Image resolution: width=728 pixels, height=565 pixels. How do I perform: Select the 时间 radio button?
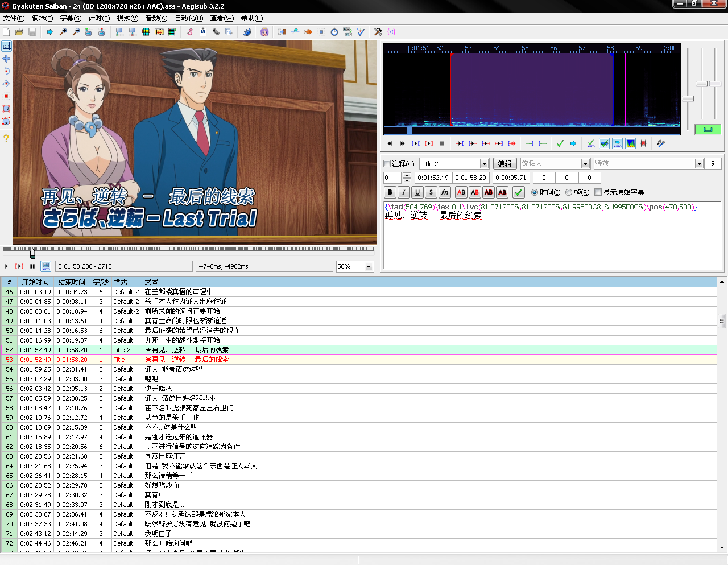coord(535,192)
